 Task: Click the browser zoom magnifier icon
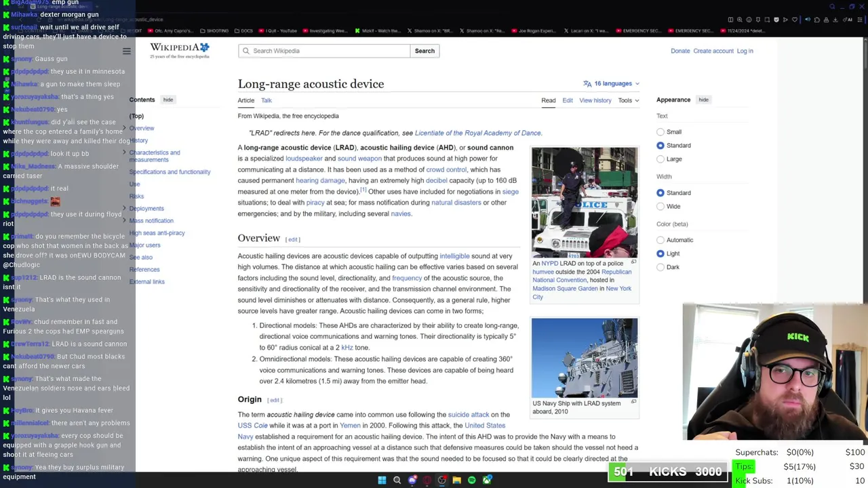pos(740,20)
